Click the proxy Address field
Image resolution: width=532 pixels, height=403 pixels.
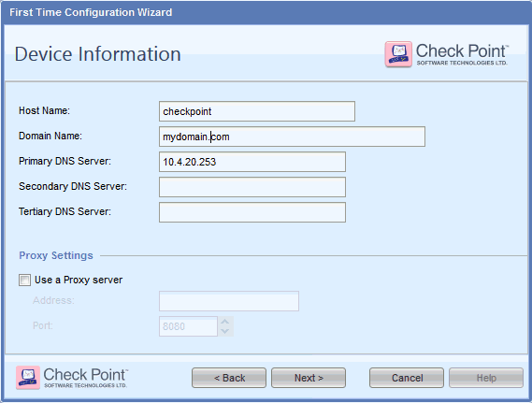click(229, 301)
